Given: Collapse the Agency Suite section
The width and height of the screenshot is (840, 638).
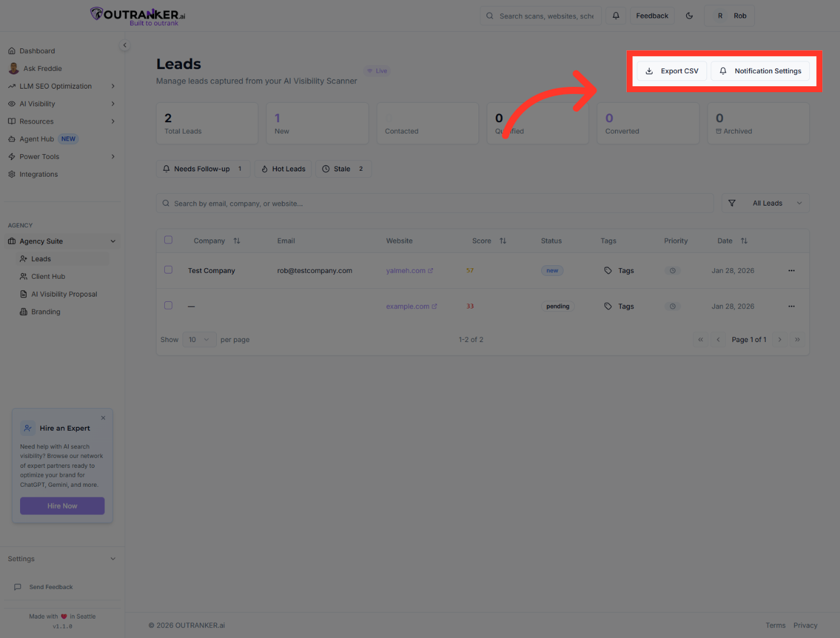Looking at the screenshot, I should click(113, 241).
